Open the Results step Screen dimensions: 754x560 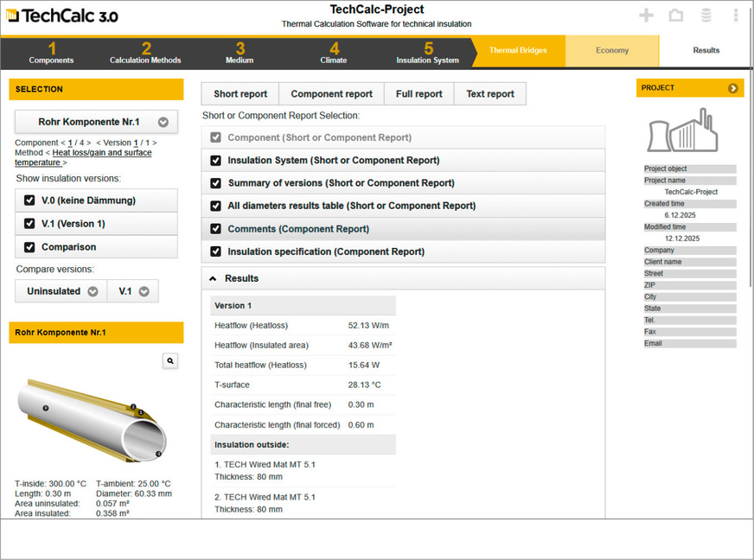point(706,50)
